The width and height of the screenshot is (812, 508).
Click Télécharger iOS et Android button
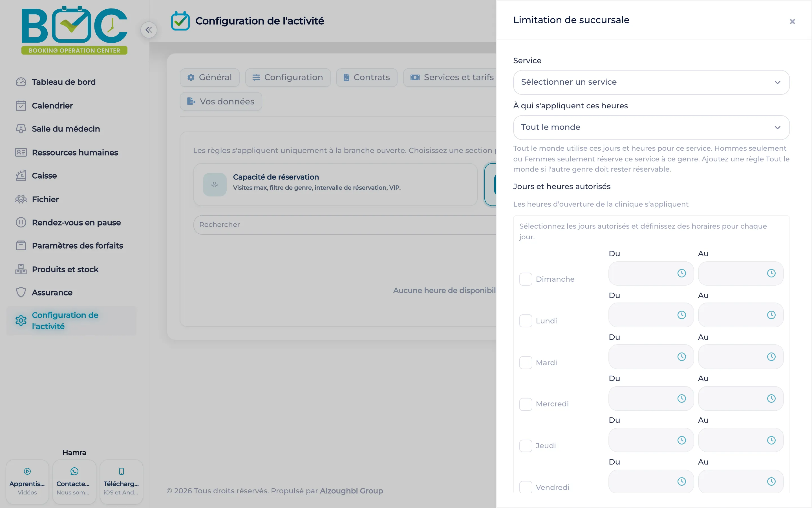(122, 482)
